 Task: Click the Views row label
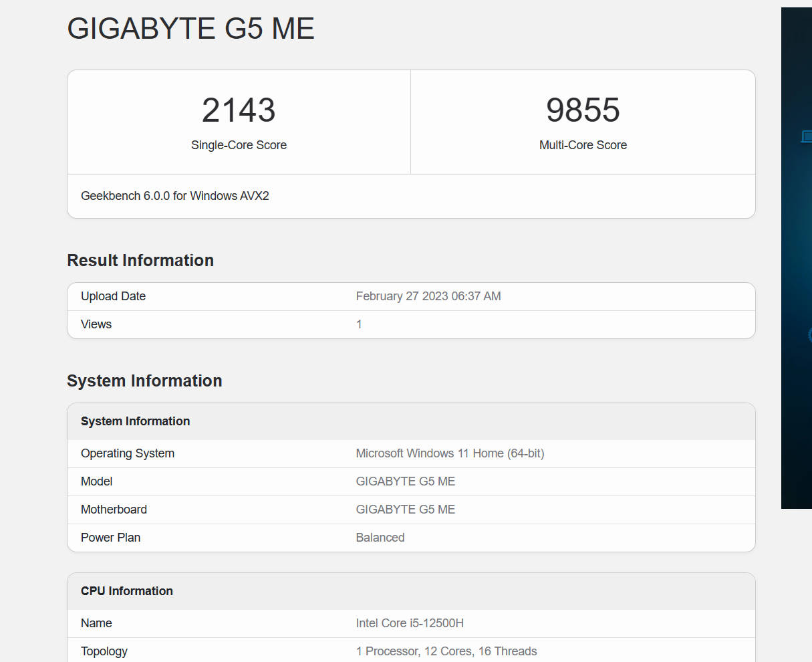click(96, 324)
